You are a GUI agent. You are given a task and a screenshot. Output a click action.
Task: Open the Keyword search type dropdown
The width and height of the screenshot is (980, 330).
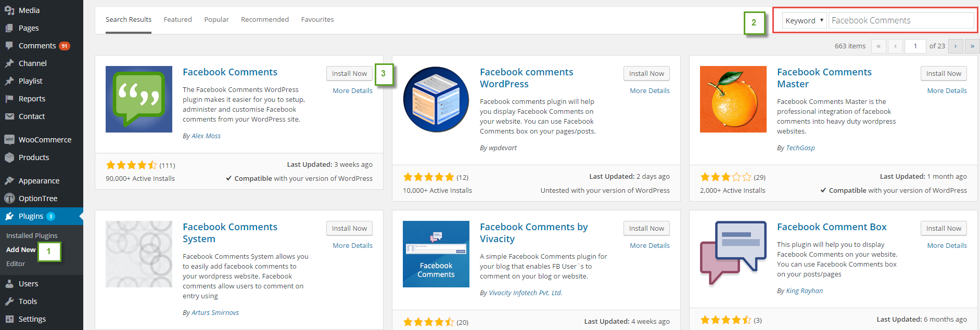pos(804,21)
